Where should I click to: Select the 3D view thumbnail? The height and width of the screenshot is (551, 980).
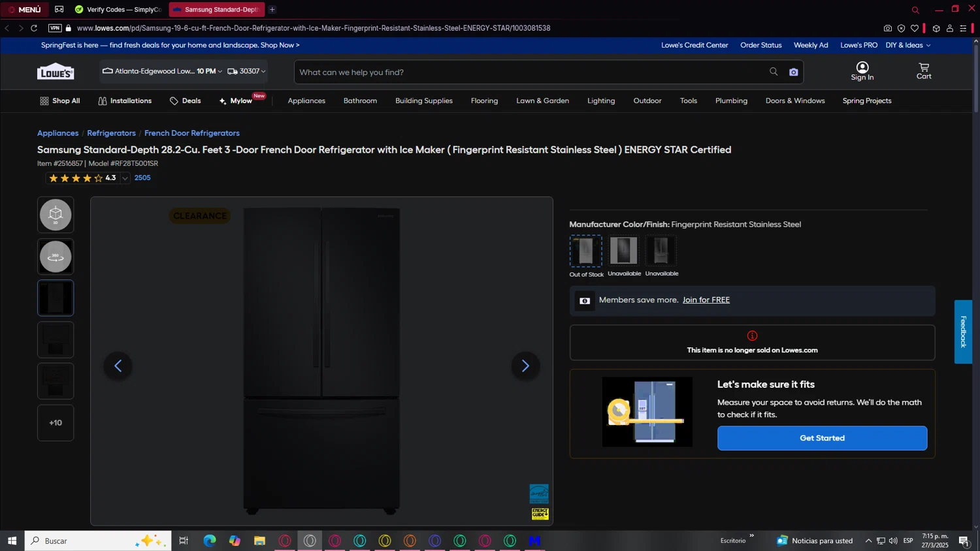click(x=56, y=215)
